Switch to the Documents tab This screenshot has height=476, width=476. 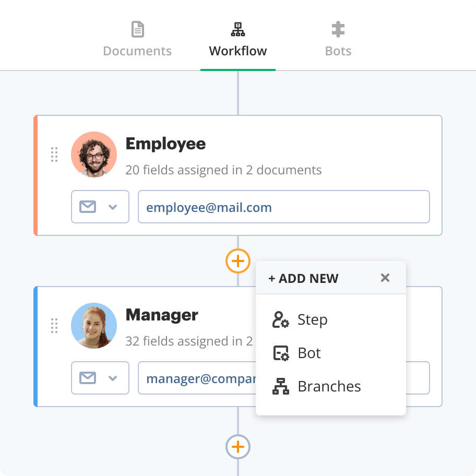click(137, 51)
